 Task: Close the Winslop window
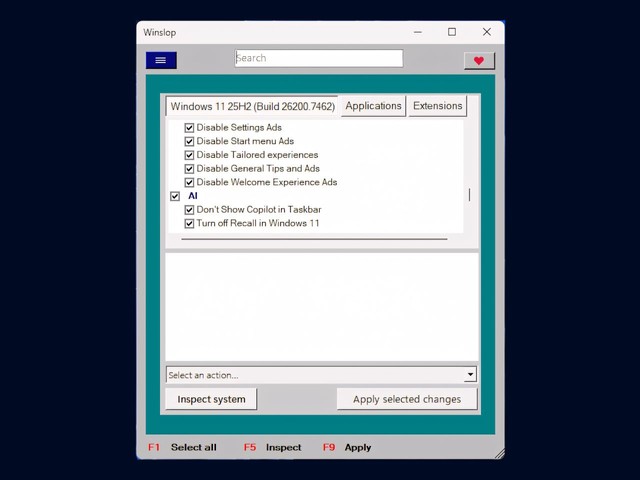point(487,32)
